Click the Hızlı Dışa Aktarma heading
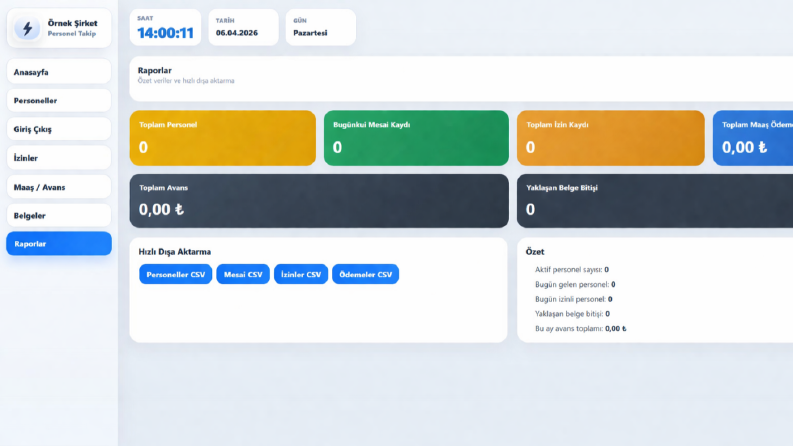This screenshot has width=793, height=446. pos(174,251)
